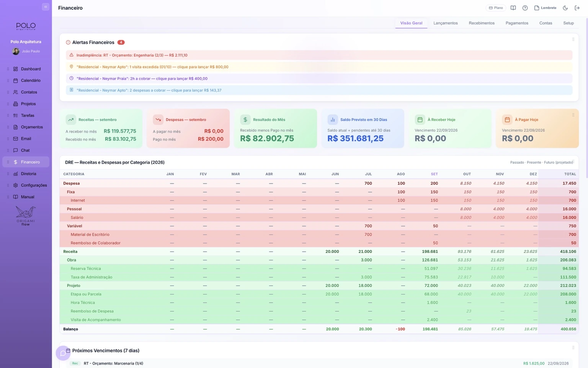The height and width of the screenshot is (368, 588).
Task: Click the Financeiro item in the sidebar
Action: click(x=26, y=162)
